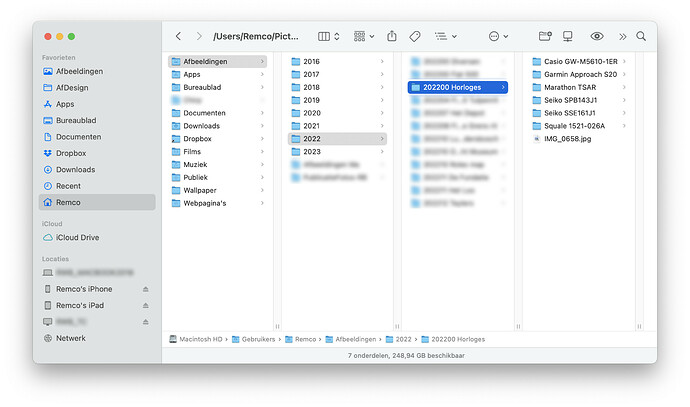Open the column view switcher
The image size is (690, 407).
coord(329,36)
